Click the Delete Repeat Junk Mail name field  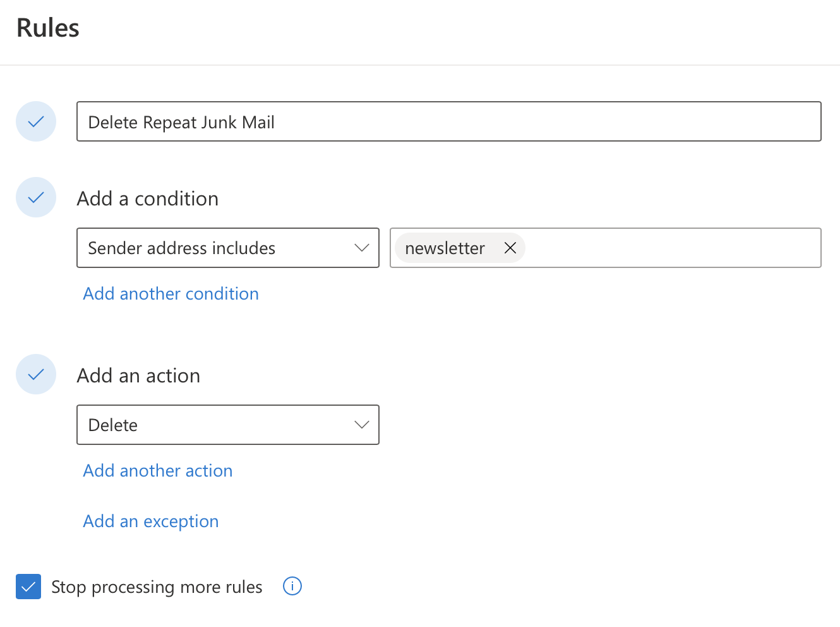tap(448, 121)
